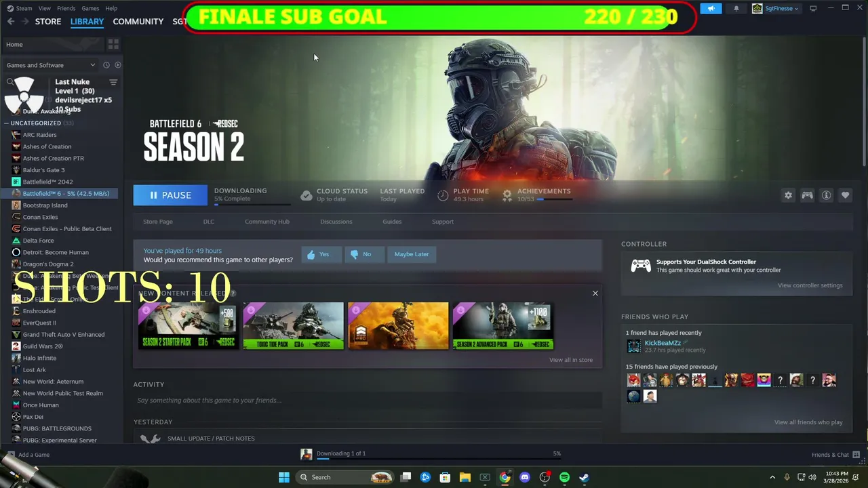This screenshot has width=868, height=488.
Task: Open the Support tab
Action: (443, 222)
